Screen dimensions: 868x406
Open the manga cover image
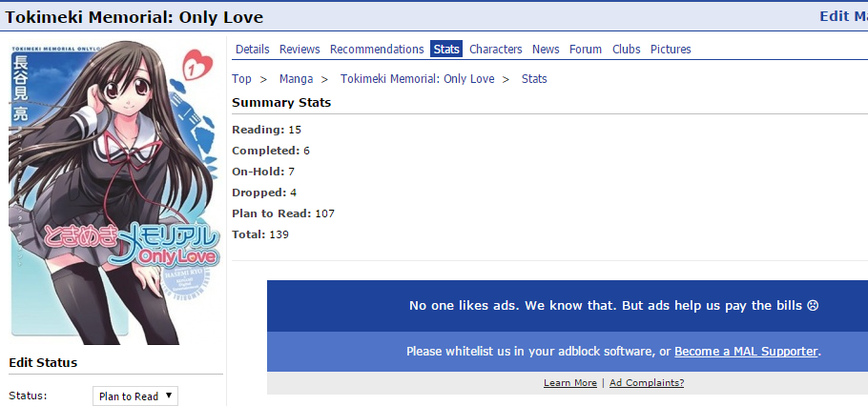(114, 193)
